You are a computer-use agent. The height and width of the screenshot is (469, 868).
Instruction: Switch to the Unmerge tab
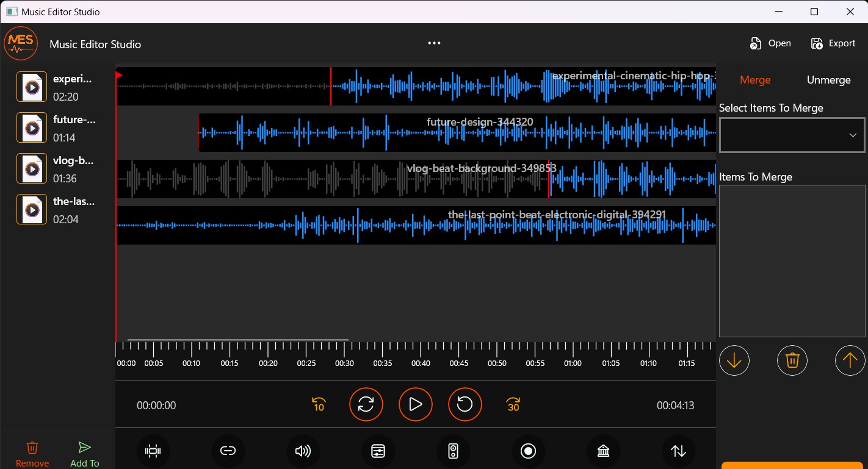point(828,80)
